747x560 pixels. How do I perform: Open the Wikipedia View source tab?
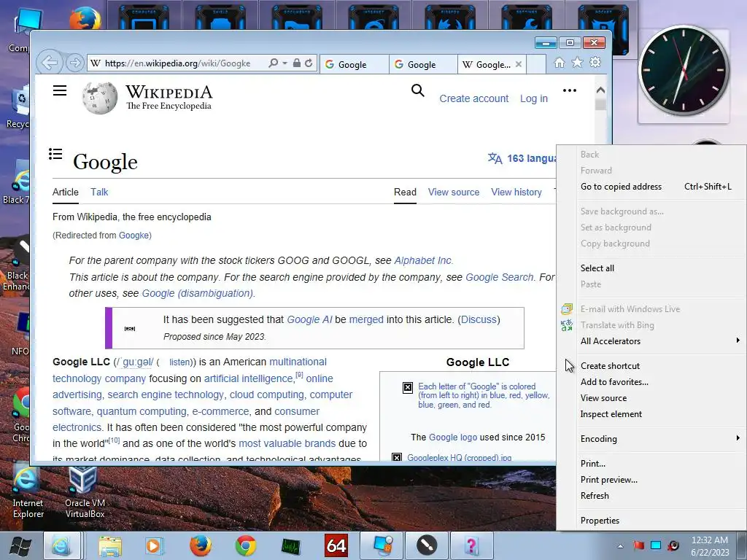[x=454, y=192]
